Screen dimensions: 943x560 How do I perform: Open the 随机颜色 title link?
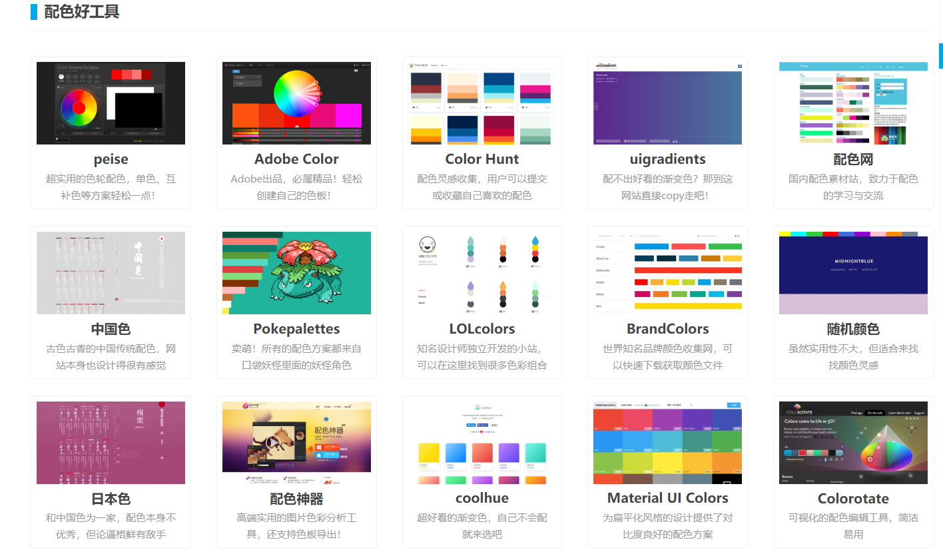click(853, 329)
